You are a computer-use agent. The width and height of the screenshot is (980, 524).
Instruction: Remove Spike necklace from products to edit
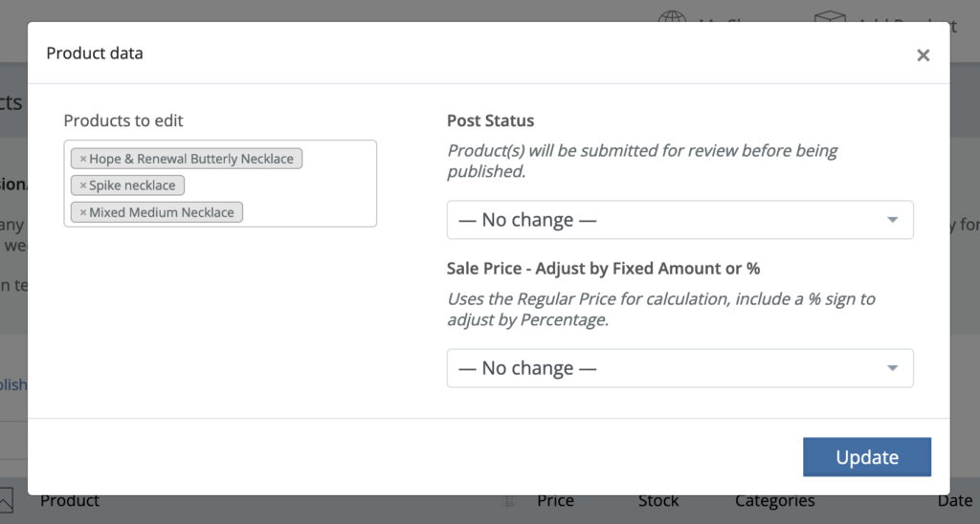83,186
